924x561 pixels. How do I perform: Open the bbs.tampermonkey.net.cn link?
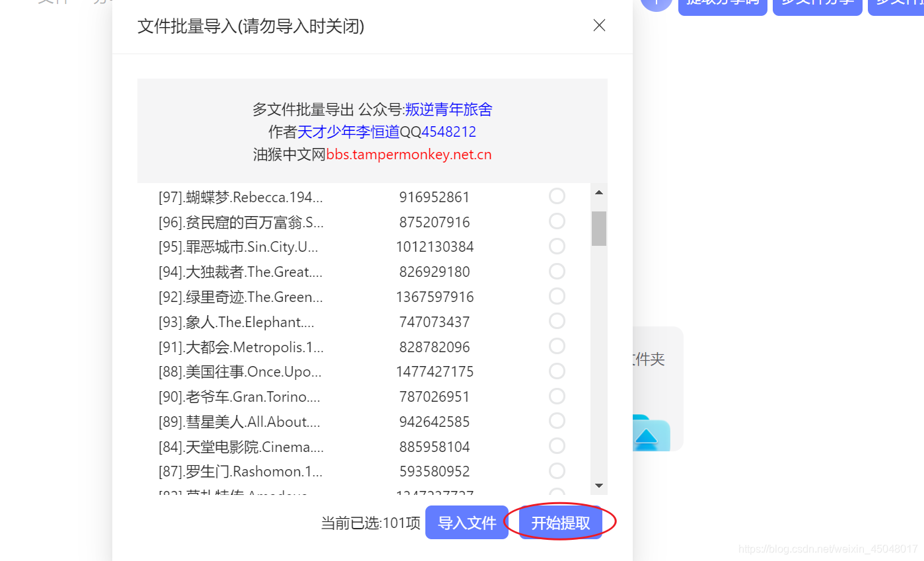pos(409,155)
